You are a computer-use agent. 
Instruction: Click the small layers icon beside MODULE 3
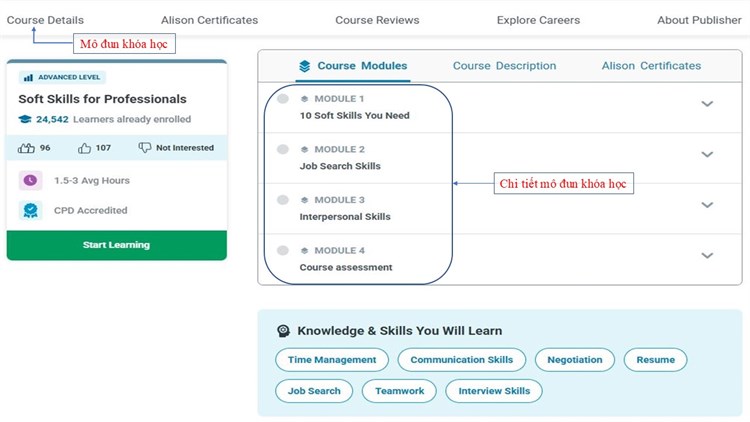click(x=304, y=200)
